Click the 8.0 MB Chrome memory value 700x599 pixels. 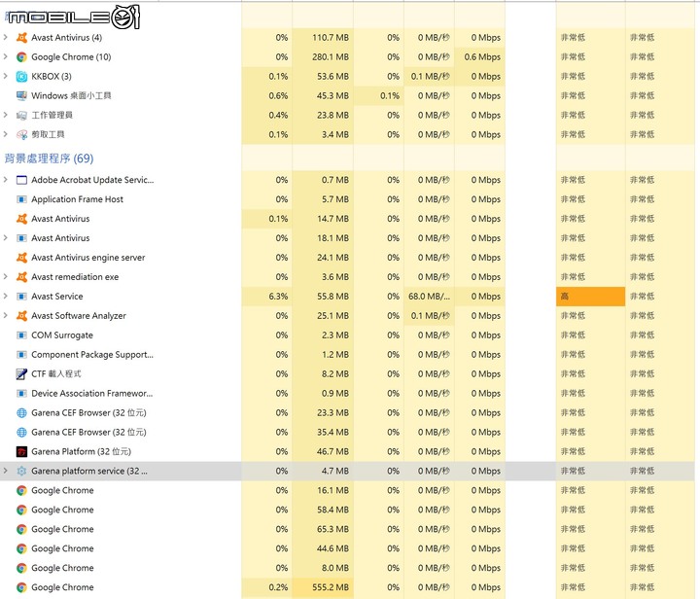334,568
